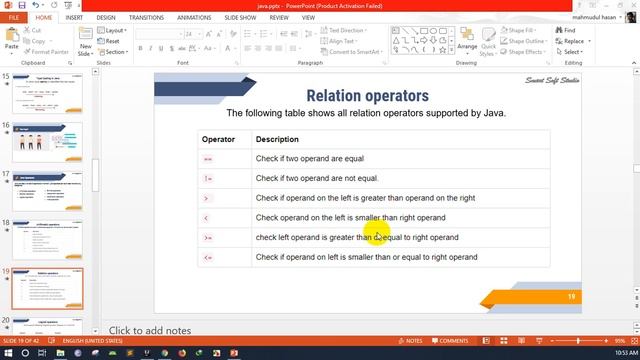This screenshot has height=360, width=640.
Task: Click the Increase Font Size icon
Action: [209, 34]
